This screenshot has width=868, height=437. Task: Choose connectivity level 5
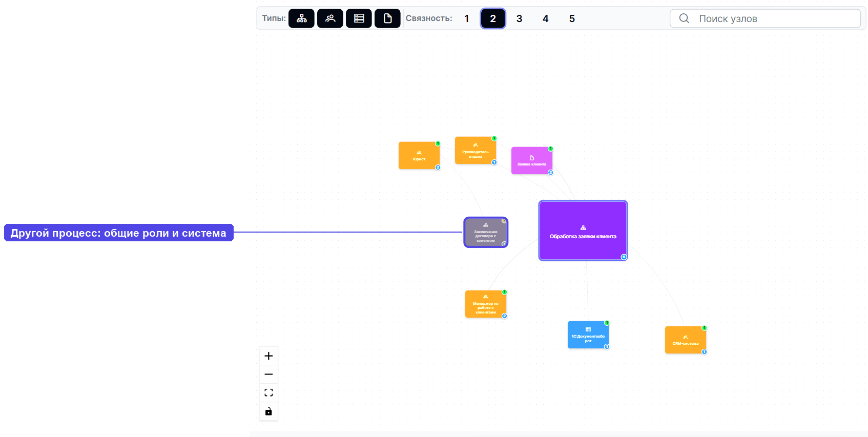point(572,18)
